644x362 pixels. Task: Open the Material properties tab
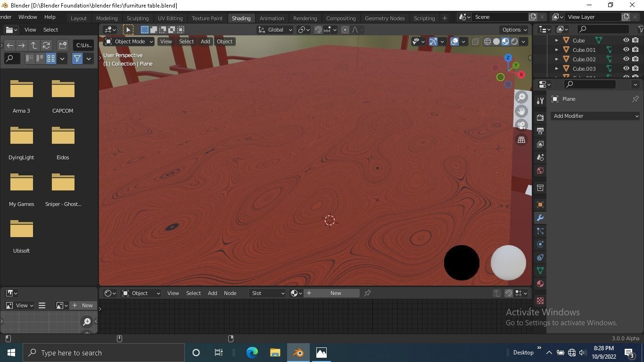coord(540,284)
